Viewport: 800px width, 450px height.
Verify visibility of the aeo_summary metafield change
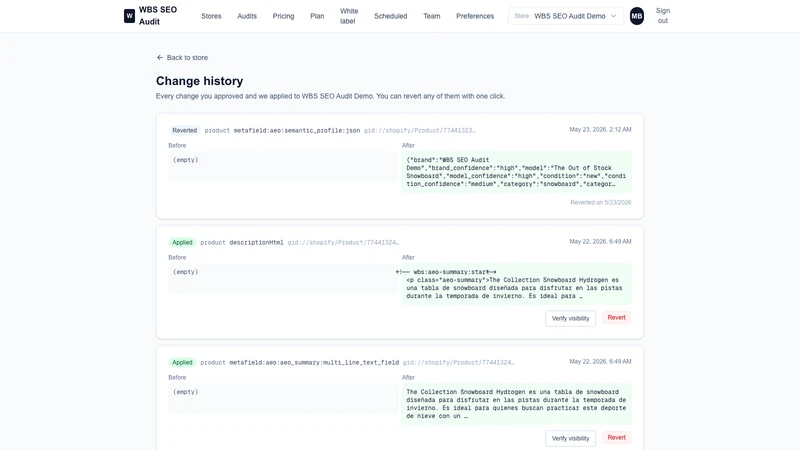point(570,438)
